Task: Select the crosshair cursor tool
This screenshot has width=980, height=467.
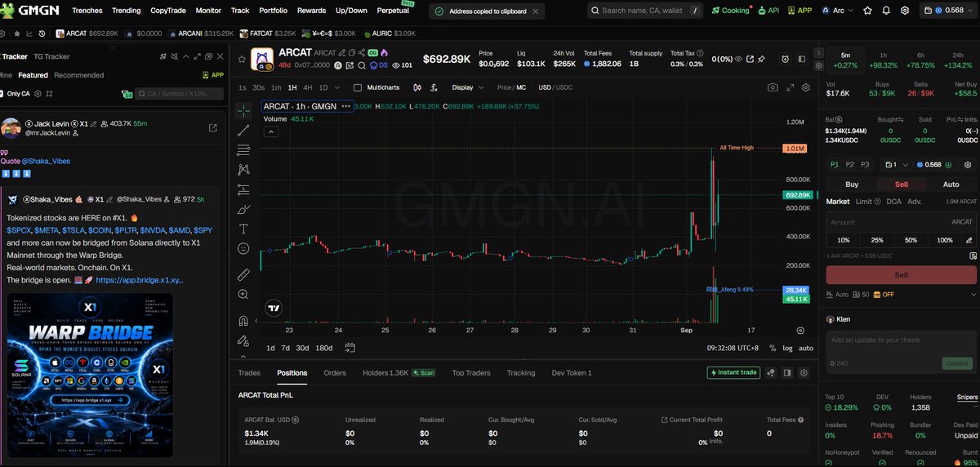Action: pyautogui.click(x=243, y=110)
